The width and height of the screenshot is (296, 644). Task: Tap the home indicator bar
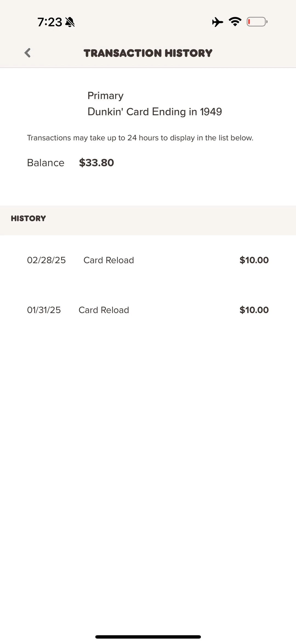point(148,637)
